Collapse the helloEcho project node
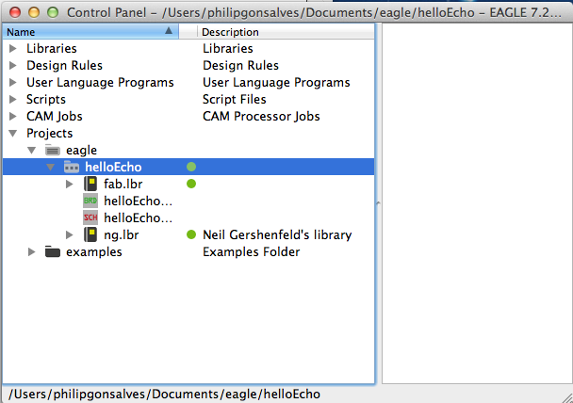Screen dimensions: 573x403 tap(50, 167)
